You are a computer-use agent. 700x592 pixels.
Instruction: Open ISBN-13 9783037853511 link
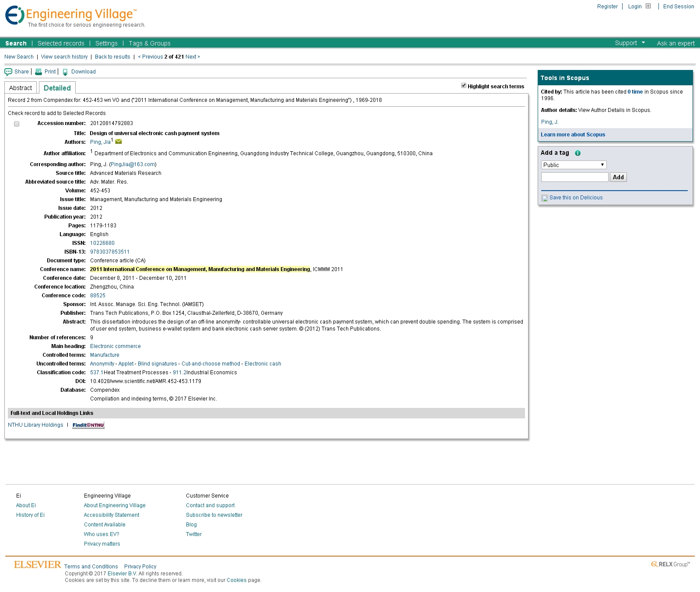coord(110,252)
